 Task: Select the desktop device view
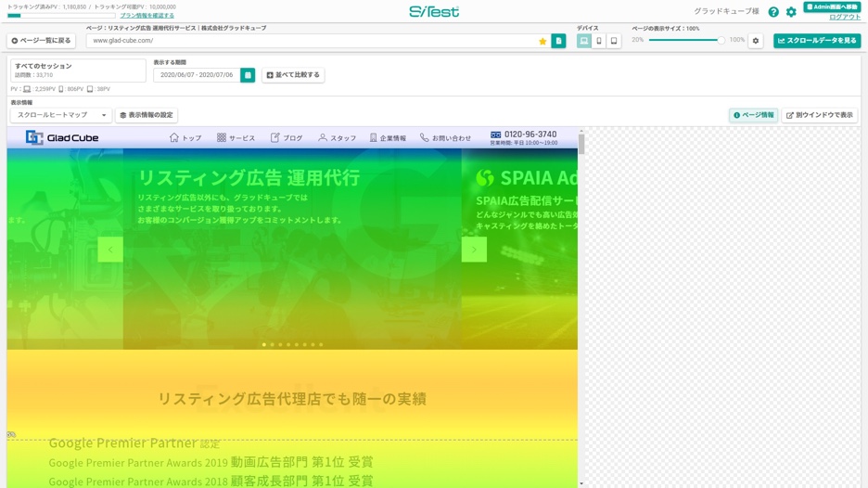583,41
